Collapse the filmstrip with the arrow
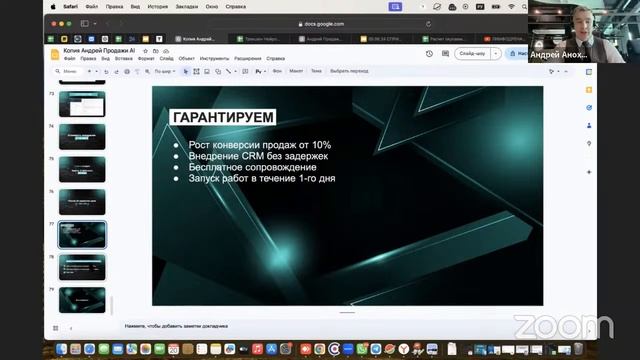The width and height of the screenshot is (640, 360). 71,328
